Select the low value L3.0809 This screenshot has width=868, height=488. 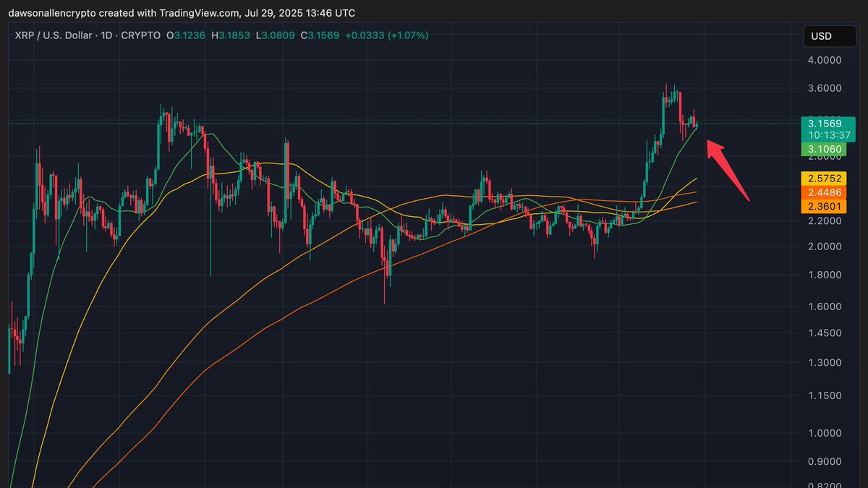pos(274,35)
